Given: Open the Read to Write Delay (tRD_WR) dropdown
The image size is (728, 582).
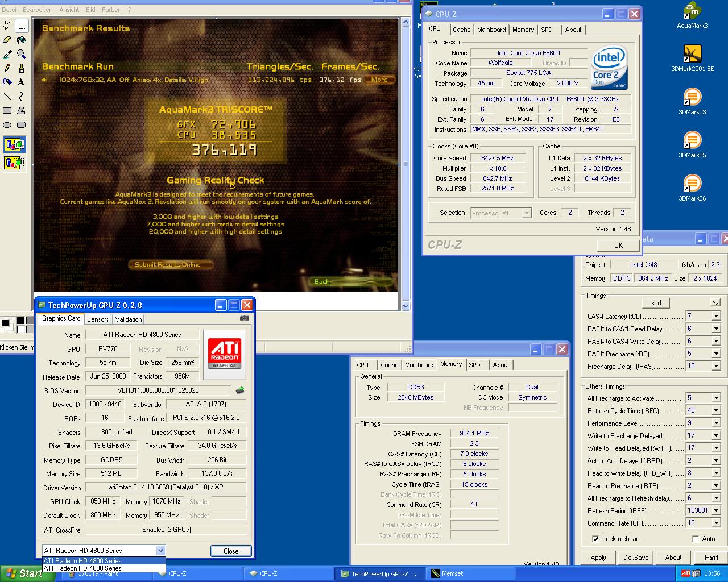Looking at the screenshot, I should point(716,473).
